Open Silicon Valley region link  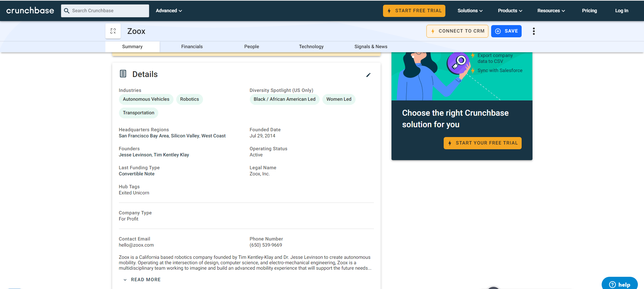pos(185,136)
